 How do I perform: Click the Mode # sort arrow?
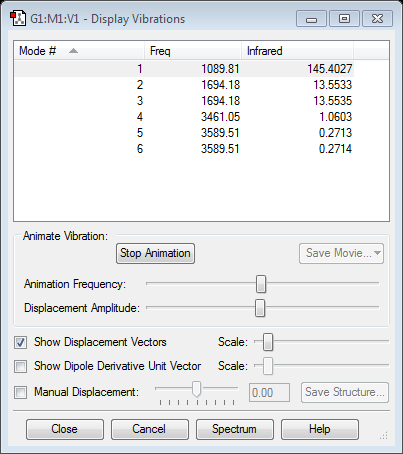(73, 51)
